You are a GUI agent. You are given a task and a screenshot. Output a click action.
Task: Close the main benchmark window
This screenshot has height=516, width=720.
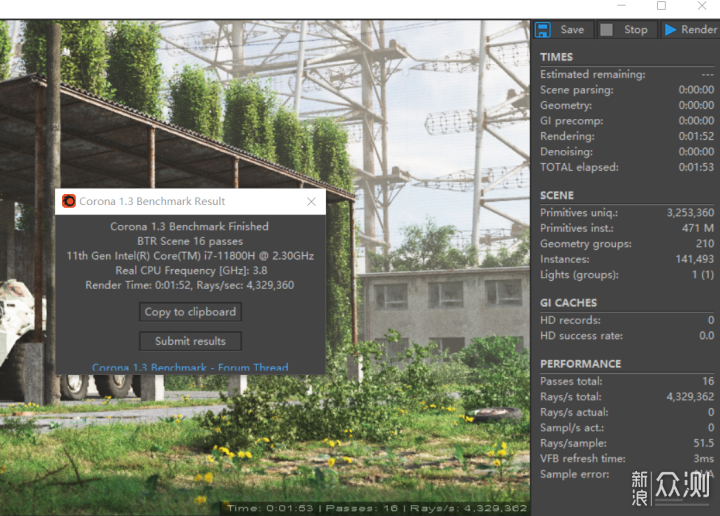702,6
